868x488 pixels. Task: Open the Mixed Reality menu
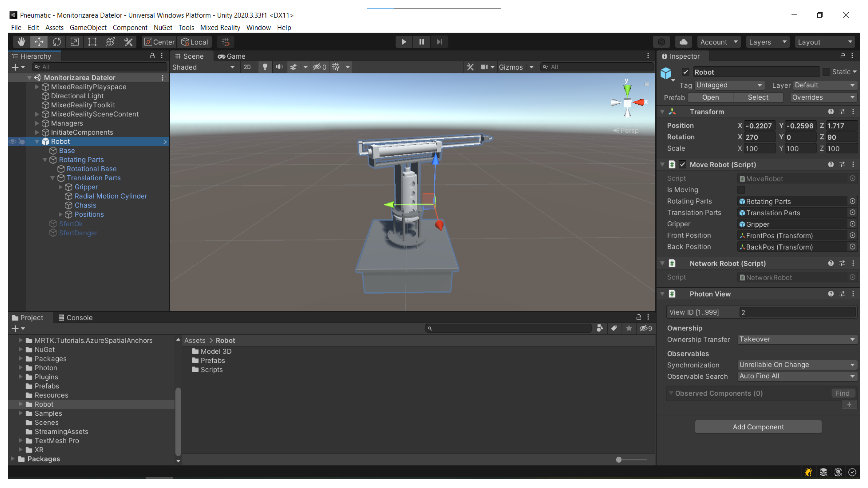point(220,28)
